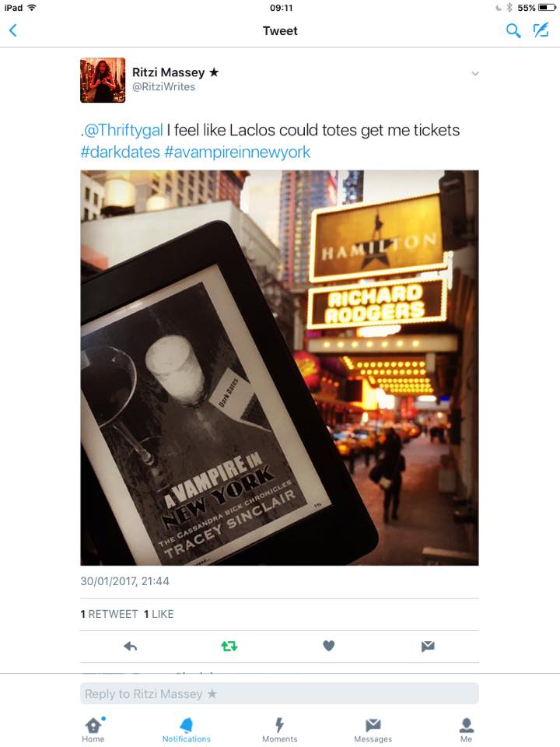Image resolution: width=560 pixels, height=747 pixels.
Task: Go to the Messages tab
Action: (x=373, y=731)
